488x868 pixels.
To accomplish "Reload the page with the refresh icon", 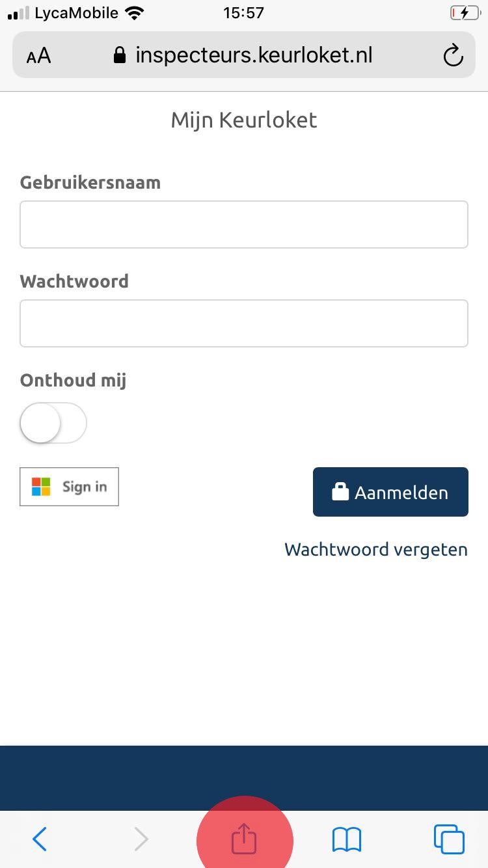I will (453, 55).
